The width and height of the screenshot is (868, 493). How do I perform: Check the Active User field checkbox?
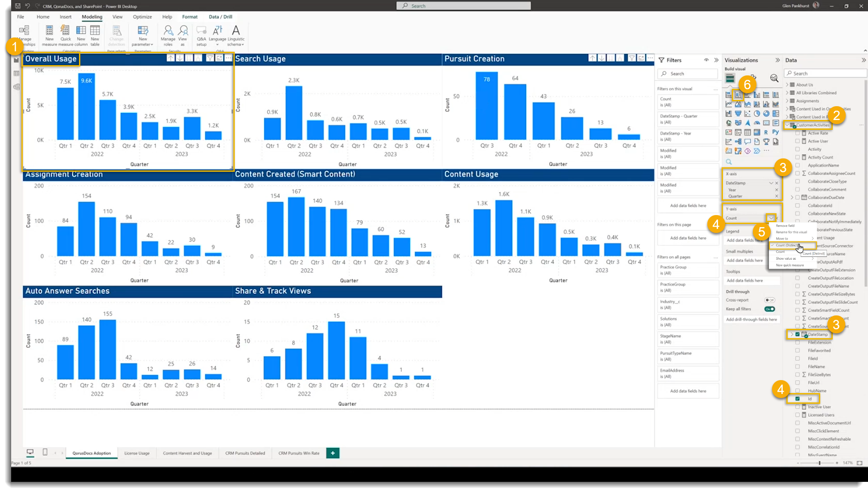pyautogui.click(x=797, y=141)
